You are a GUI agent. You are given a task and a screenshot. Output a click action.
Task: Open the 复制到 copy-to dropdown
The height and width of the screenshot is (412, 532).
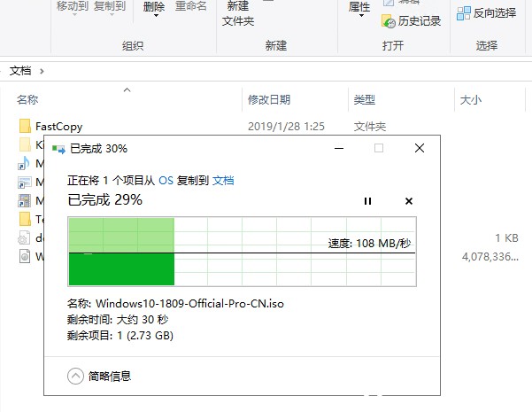[112, 6]
